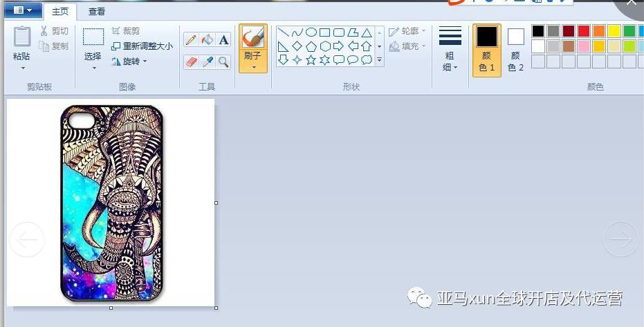Pick the brown color swatch
Image resolution: width=644 pixels, height=327 pixels.
tap(569, 46)
